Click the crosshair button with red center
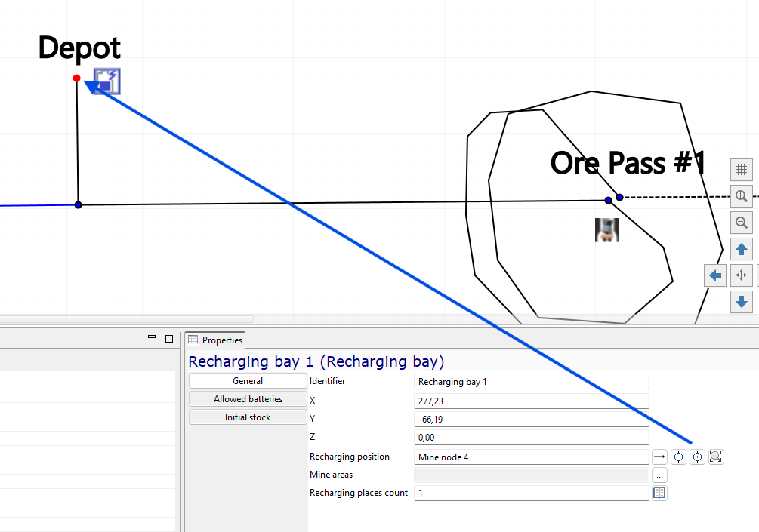The height and width of the screenshot is (532, 759). (697, 457)
